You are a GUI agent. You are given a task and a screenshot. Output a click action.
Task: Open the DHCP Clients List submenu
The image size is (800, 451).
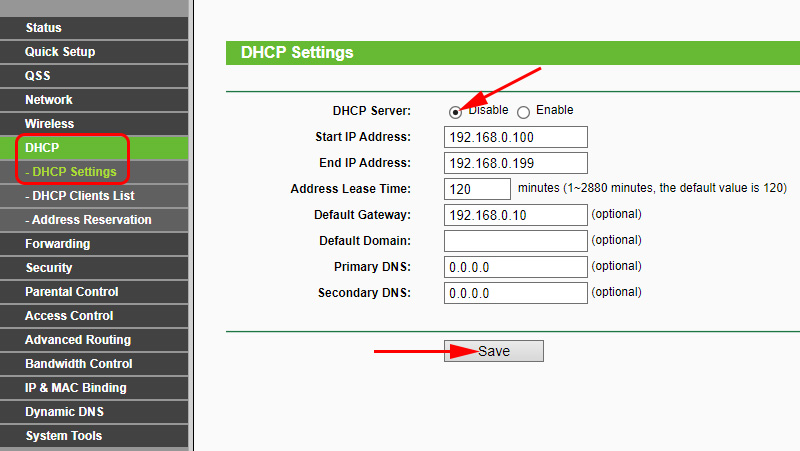(x=83, y=196)
